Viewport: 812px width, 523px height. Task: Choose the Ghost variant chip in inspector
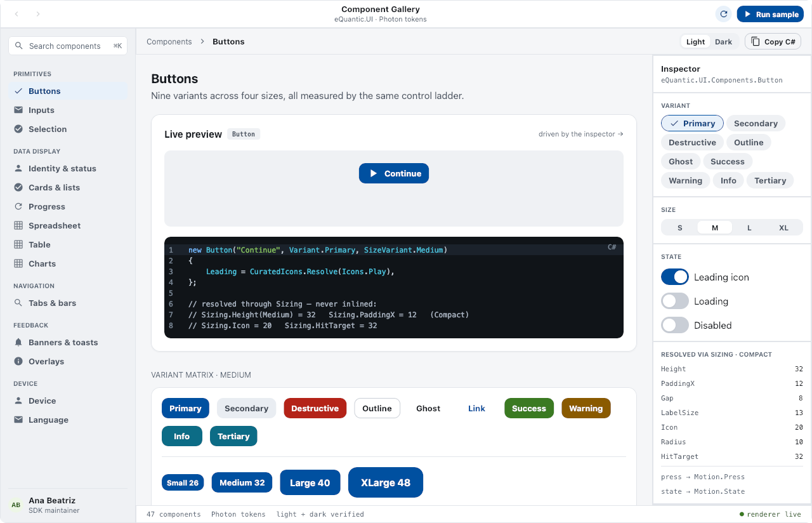click(x=681, y=161)
